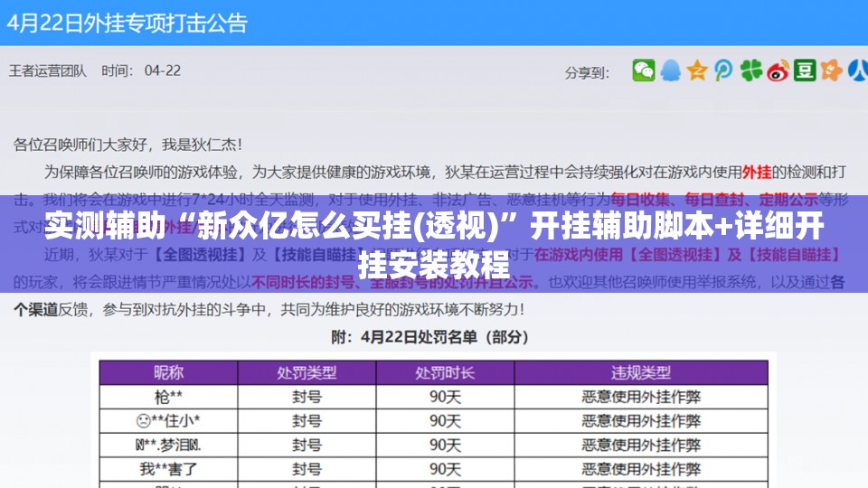868x488 pixels.
Task: Share to Sina Weibo icon
Action: click(x=778, y=70)
